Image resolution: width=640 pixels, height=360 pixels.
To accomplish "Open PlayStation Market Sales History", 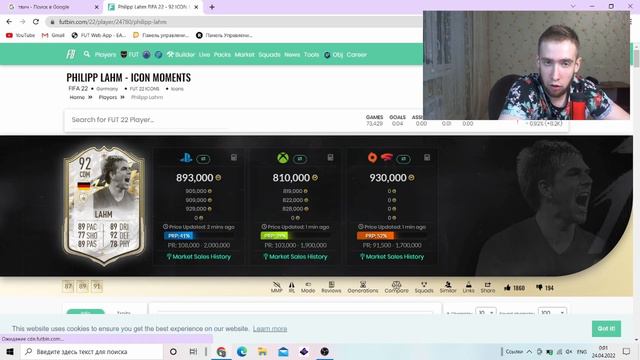I will (x=199, y=257).
